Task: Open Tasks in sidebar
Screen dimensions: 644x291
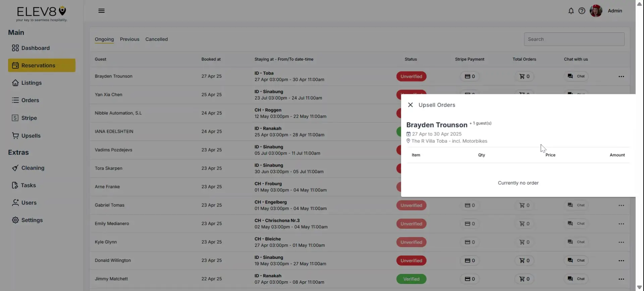Action: click(x=42, y=185)
